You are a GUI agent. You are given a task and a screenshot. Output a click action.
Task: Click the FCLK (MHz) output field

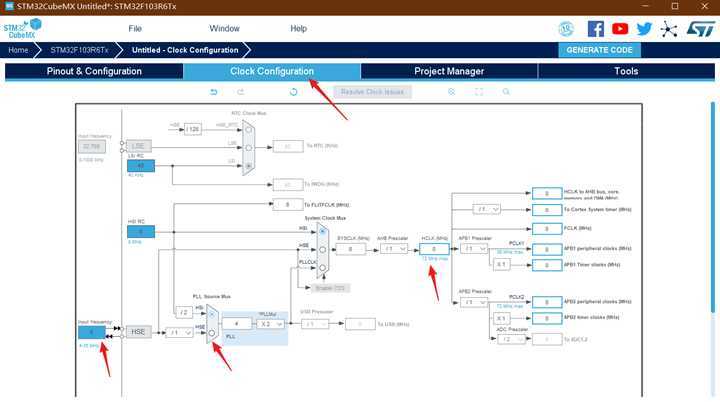tap(547, 228)
